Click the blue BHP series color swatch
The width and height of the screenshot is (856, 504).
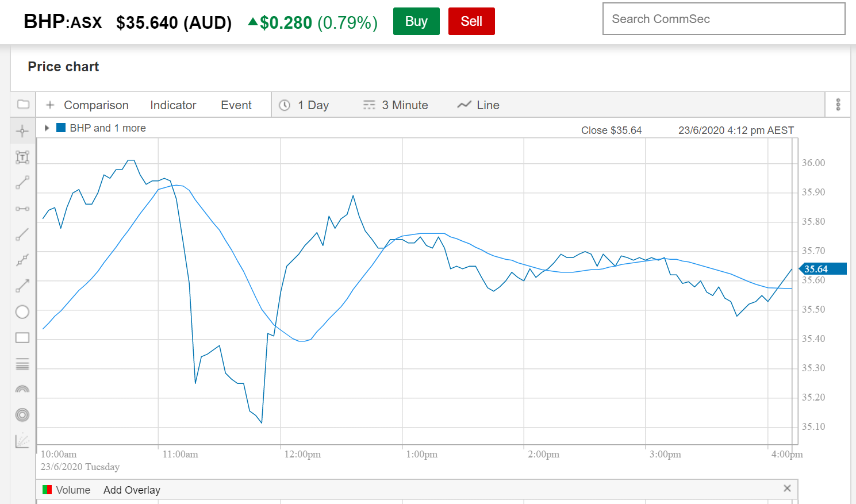click(x=61, y=128)
